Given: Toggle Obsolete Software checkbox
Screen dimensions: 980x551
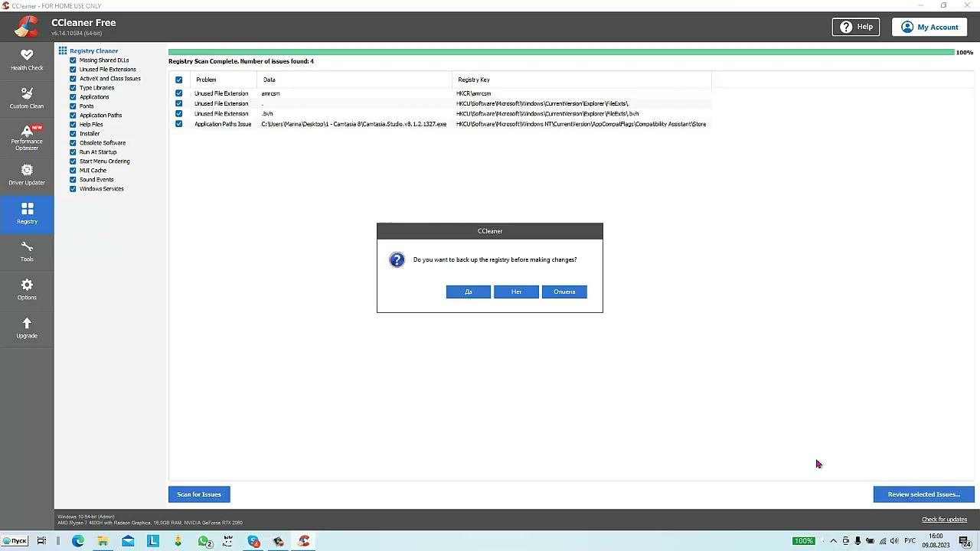Looking at the screenshot, I should coord(73,143).
